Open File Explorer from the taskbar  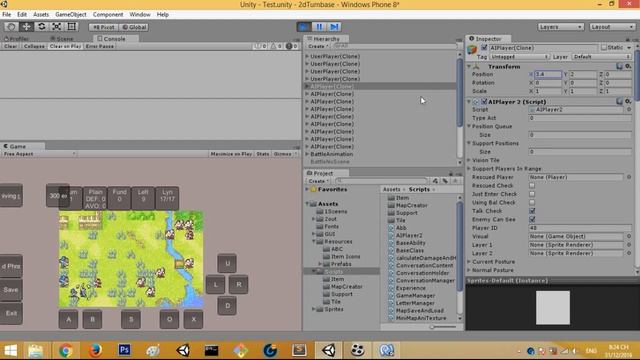(x=36, y=350)
